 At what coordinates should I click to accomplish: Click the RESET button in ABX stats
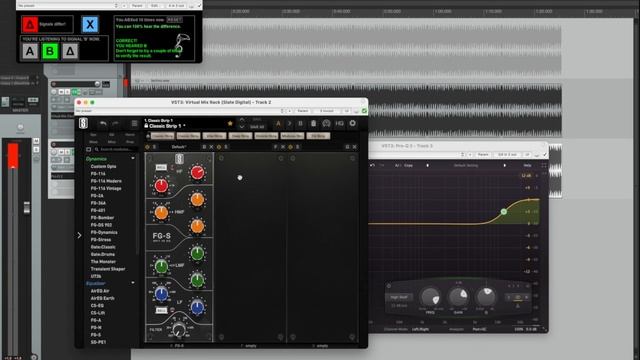[174, 20]
